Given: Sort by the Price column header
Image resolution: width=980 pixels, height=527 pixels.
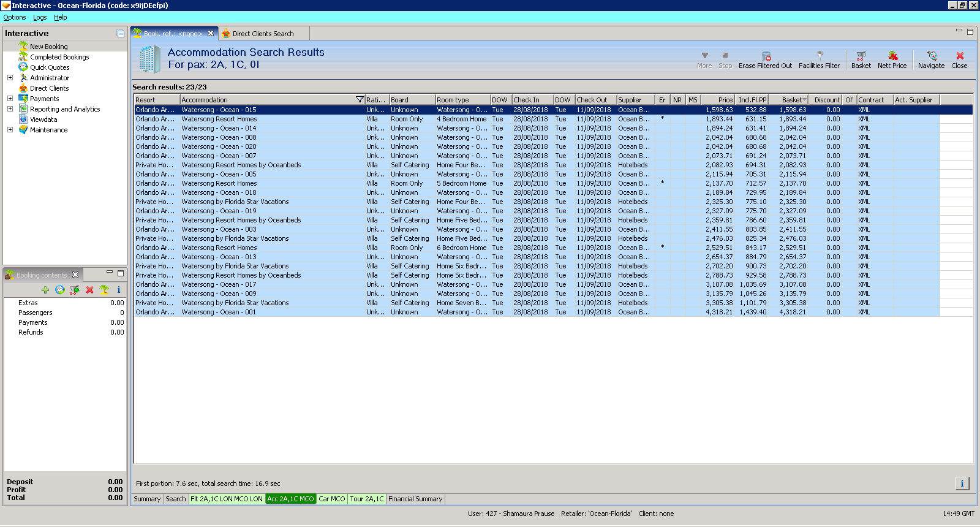Looking at the screenshot, I should pyautogui.click(x=717, y=100).
